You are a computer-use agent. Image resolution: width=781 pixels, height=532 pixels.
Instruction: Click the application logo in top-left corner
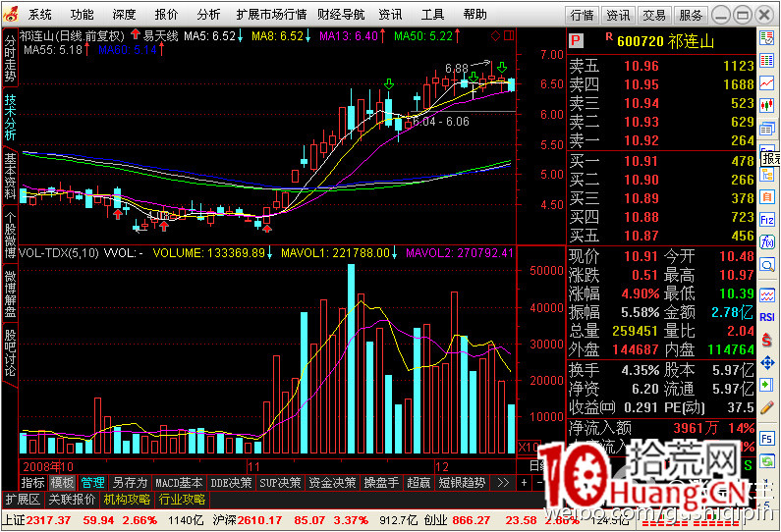[10, 14]
